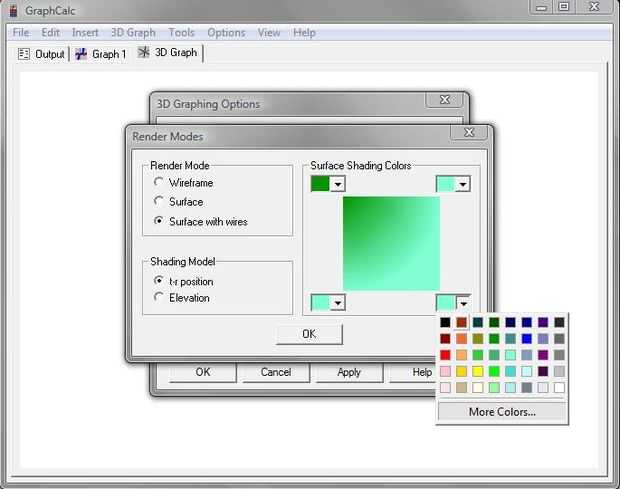Click the GraphCalc app icon in title bar
The width and height of the screenshot is (620, 489).
point(13,10)
